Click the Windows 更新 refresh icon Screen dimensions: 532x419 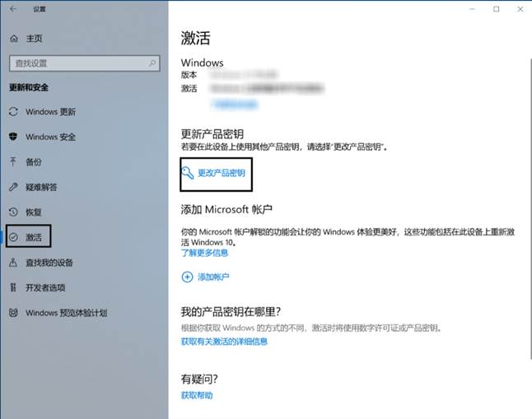13,112
